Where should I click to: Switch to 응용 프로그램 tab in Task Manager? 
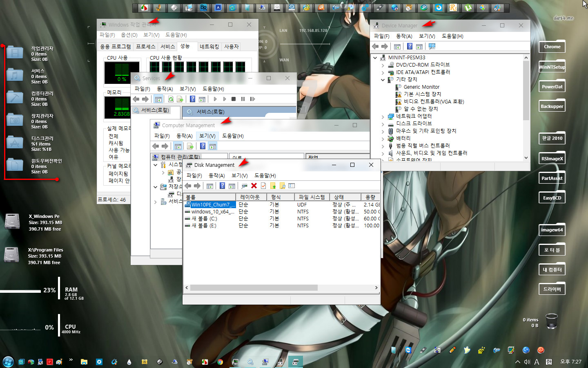tap(116, 47)
